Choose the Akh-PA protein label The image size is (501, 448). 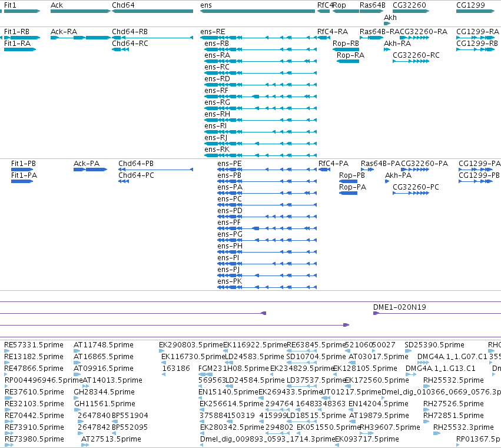pos(399,175)
